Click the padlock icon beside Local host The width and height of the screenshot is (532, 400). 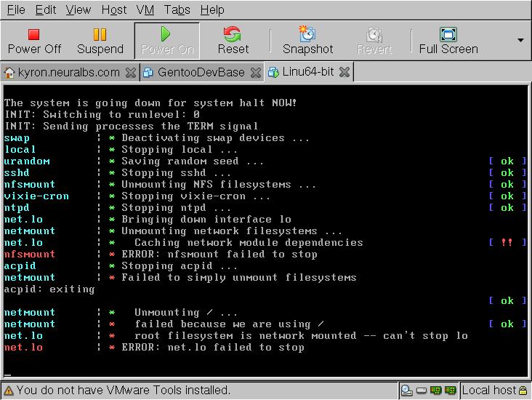click(523, 391)
